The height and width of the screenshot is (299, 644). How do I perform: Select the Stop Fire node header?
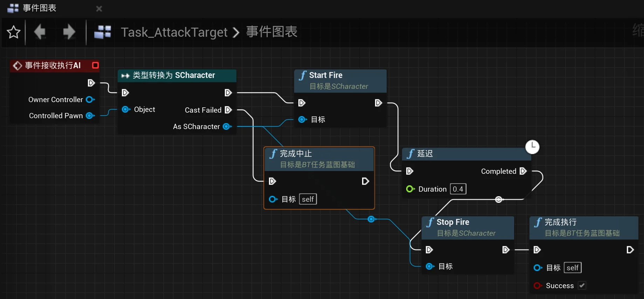click(x=468, y=228)
